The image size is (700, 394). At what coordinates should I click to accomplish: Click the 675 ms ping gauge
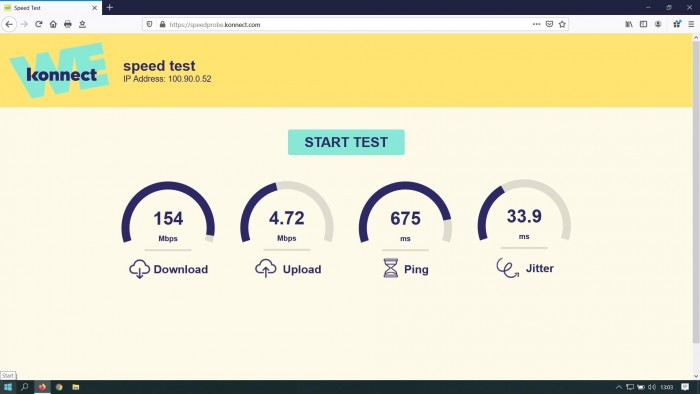click(x=405, y=213)
